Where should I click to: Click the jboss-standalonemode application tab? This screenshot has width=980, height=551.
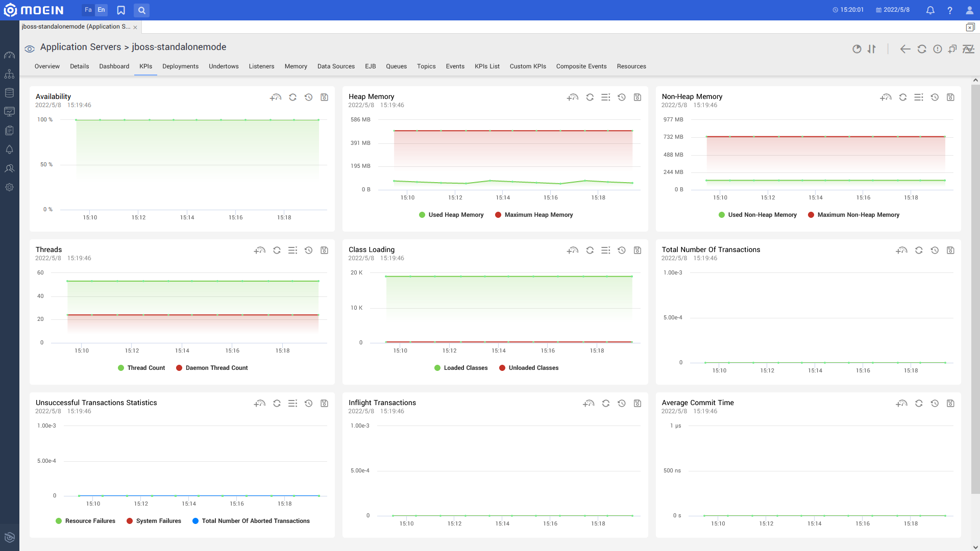[x=76, y=27]
